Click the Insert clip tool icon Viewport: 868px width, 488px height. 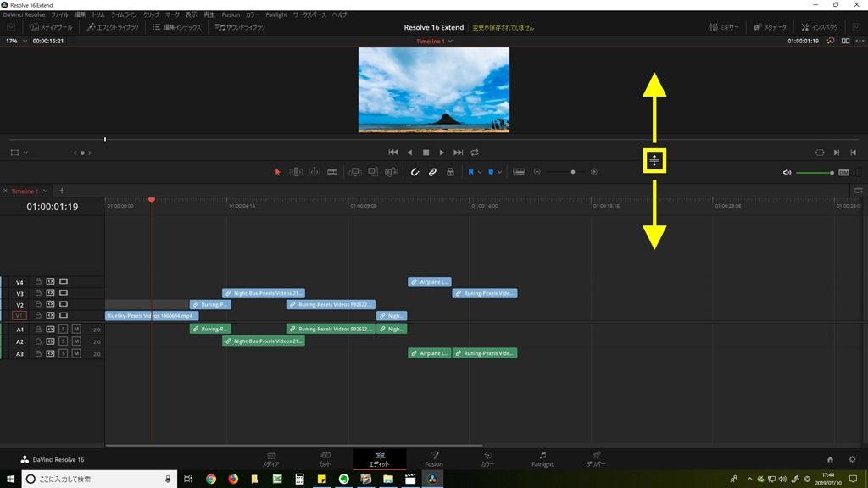pos(355,172)
